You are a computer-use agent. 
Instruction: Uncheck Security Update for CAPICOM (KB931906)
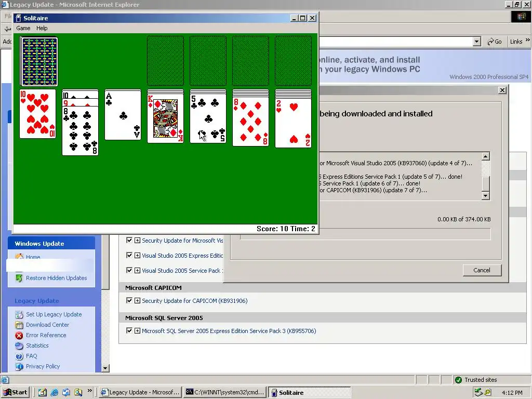coord(129,300)
